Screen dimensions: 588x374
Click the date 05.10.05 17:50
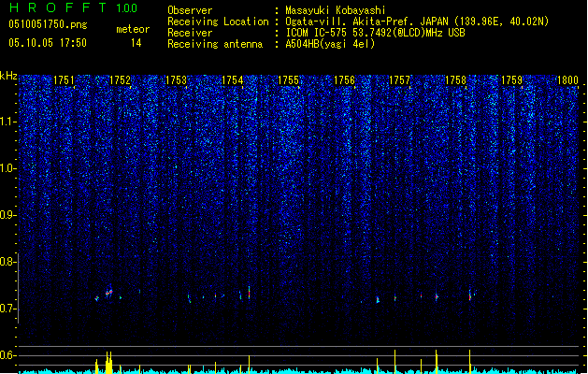pos(48,43)
